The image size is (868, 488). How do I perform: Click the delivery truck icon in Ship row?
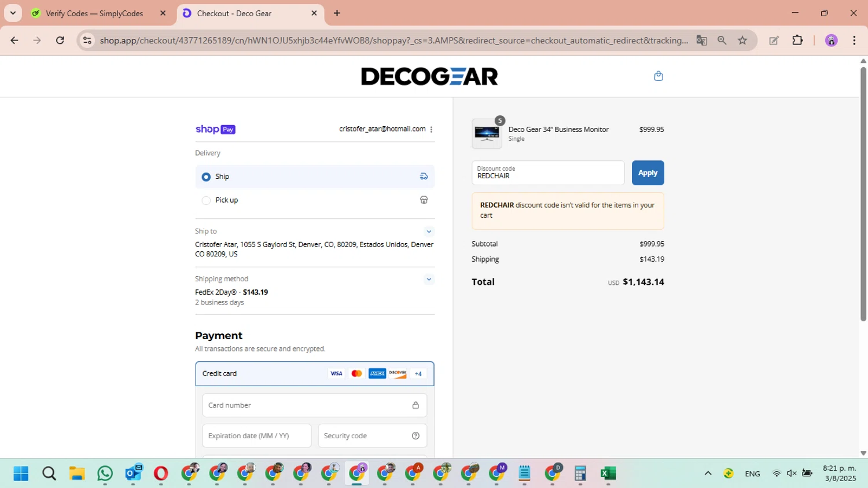click(424, 177)
